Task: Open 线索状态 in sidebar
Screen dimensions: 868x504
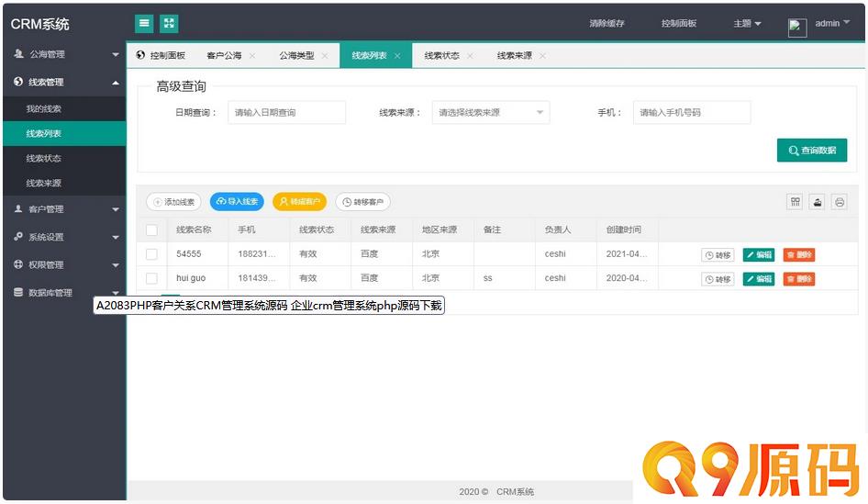Action: (64, 159)
